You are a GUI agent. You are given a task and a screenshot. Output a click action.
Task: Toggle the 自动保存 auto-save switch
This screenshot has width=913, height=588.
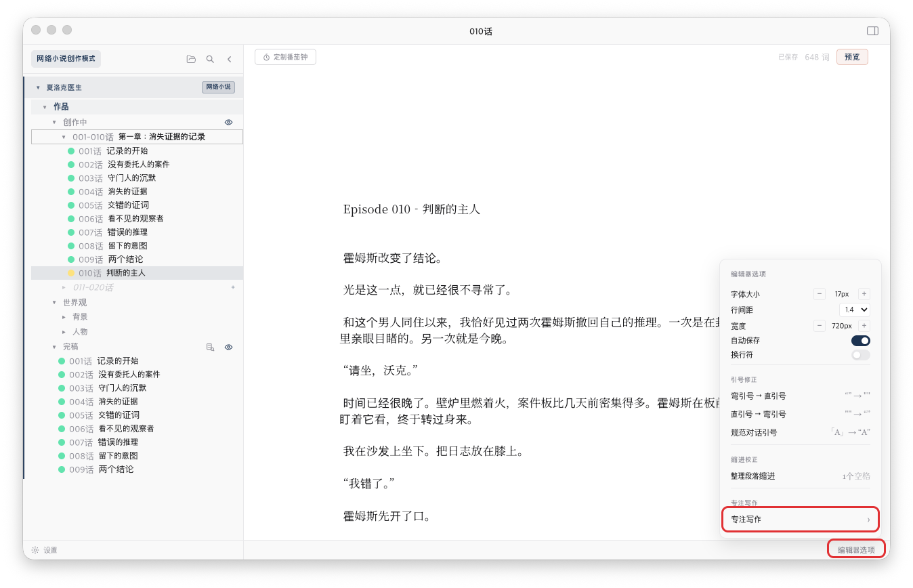(x=861, y=340)
